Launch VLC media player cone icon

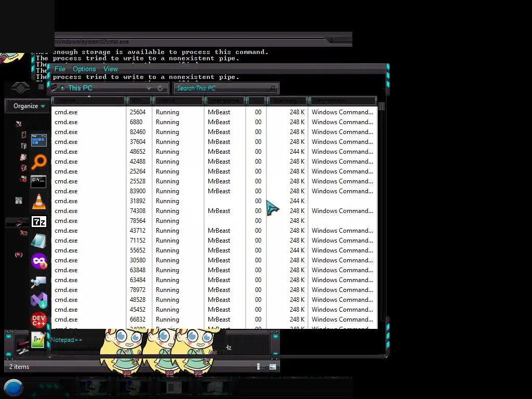click(x=38, y=201)
